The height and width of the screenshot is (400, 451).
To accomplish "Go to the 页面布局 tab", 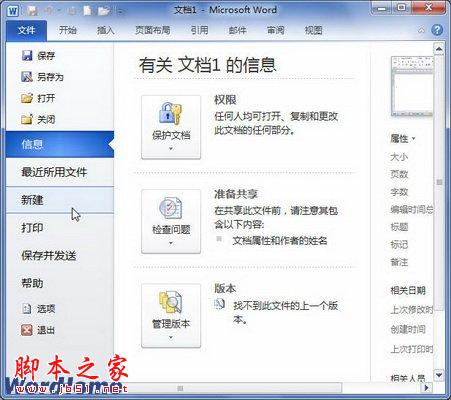I will point(152,30).
